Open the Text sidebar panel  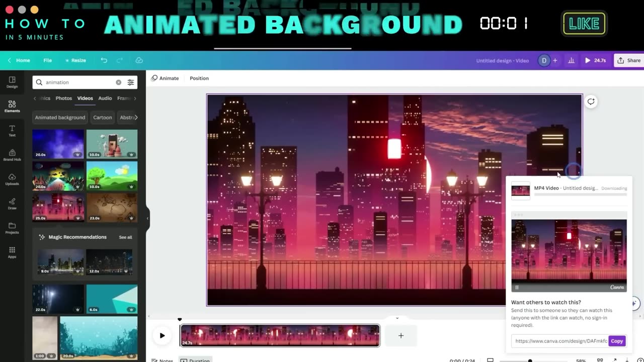12,131
